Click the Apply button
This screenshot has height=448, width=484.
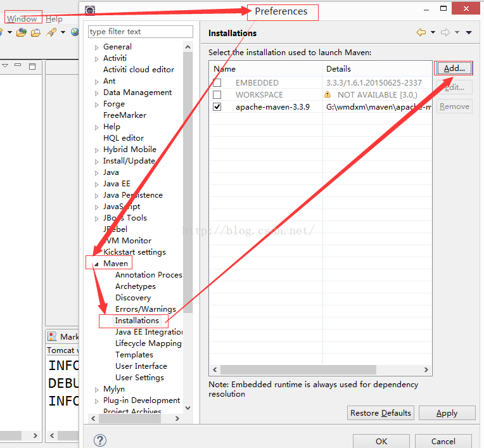pos(447,413)
